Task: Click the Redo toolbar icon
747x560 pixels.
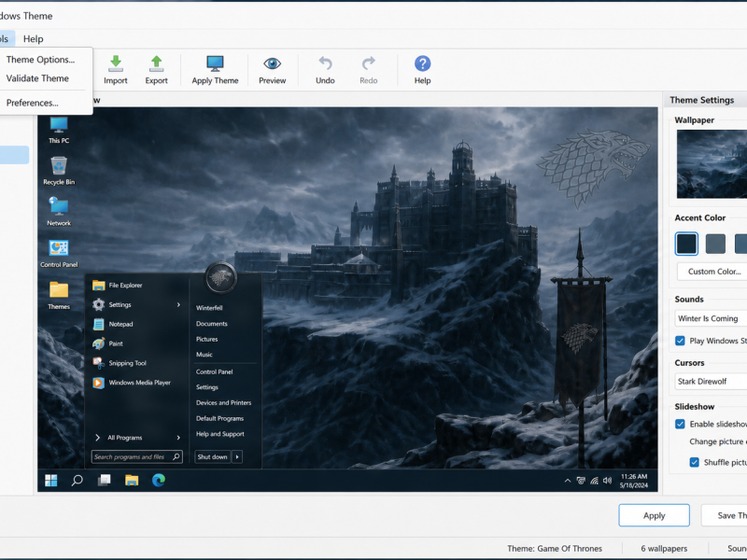Action: (368, 63)
